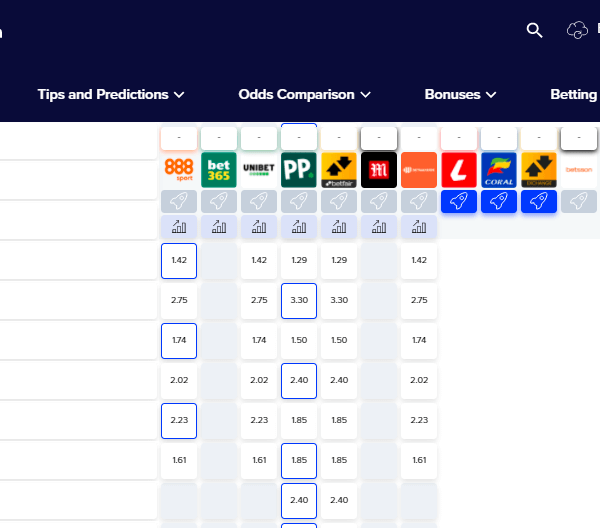Select Paddy Power odds 3.30
This screenshot has height=528, width=600.
pyautogui.click(x=299, y=301)
